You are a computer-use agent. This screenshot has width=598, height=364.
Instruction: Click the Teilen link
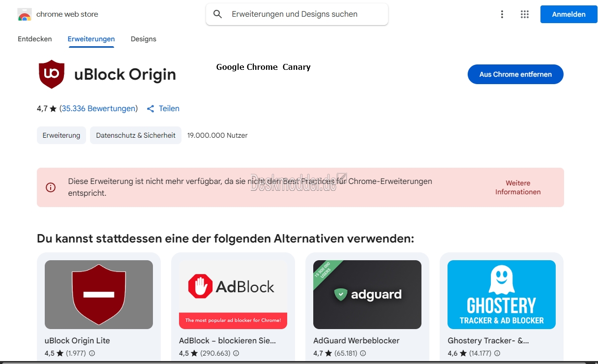pyautogui.click(x=169, y=109)
